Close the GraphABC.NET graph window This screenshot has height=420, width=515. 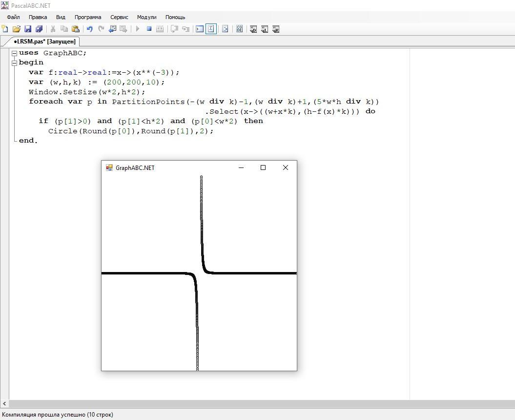tap(286, 168)
